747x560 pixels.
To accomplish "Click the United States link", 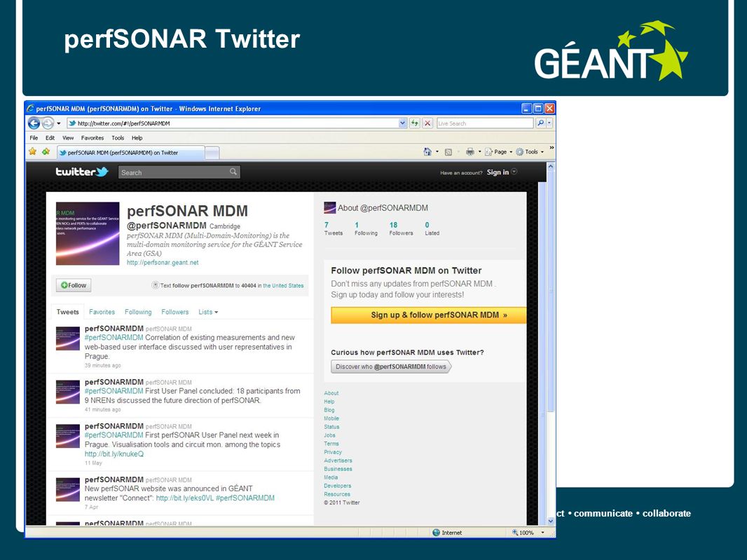I will click(x=283, y=285).
